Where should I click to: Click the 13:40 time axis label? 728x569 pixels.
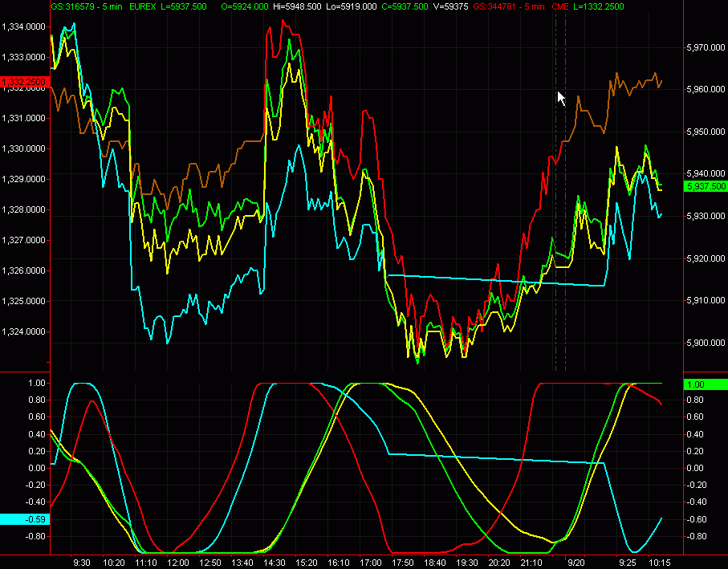point(242,563)
